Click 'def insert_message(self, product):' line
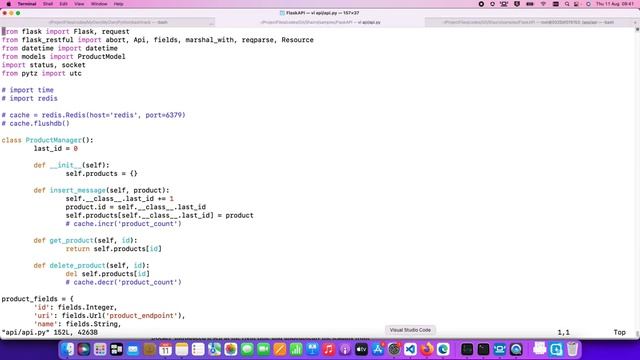Image resolution: width=640 pixels, height=360 pixels. [101, 190]
